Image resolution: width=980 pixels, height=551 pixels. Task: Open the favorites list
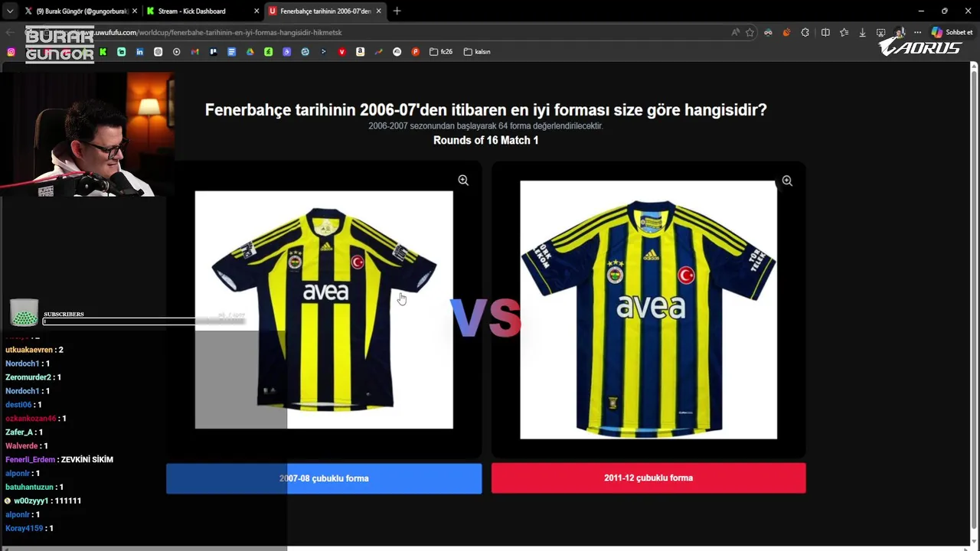[844, 32]
